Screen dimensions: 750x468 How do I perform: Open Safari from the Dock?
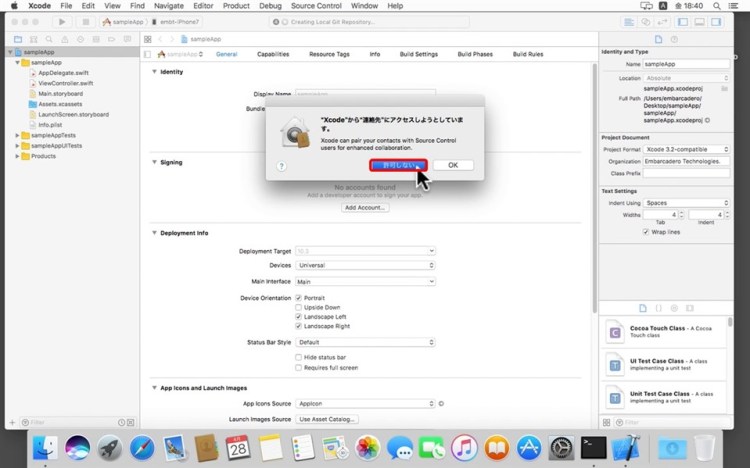(142, 448)
